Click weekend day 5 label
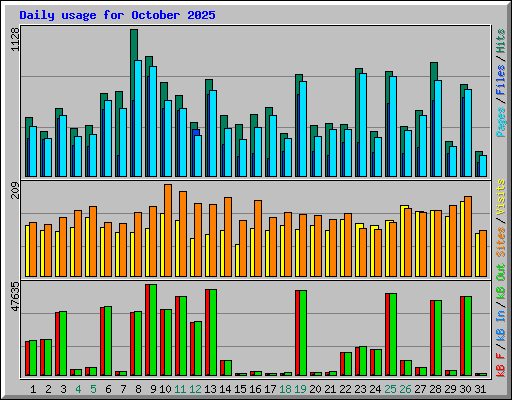This screenshot has height=400, width=512. click(x=93, y=389)
